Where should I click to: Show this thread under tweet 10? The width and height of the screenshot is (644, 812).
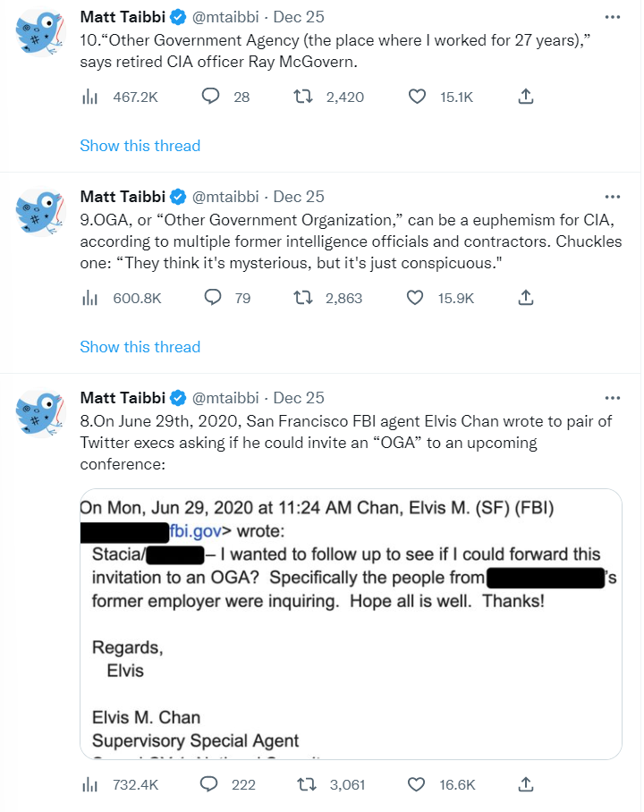pos(140,146)
